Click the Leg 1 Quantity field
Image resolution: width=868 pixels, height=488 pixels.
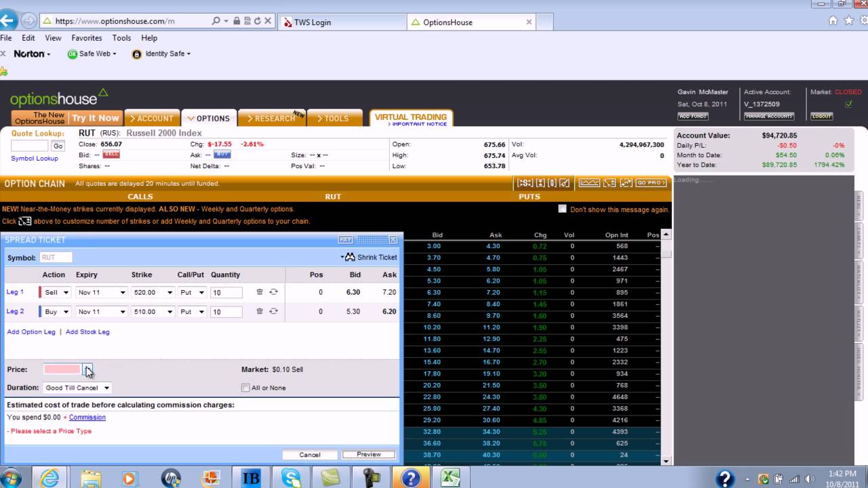226,293
